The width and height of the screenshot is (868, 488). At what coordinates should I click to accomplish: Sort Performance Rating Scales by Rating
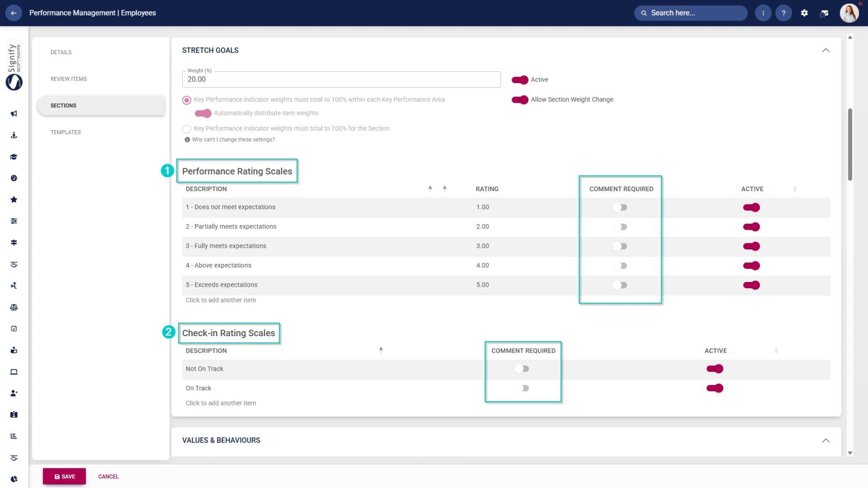444,188
